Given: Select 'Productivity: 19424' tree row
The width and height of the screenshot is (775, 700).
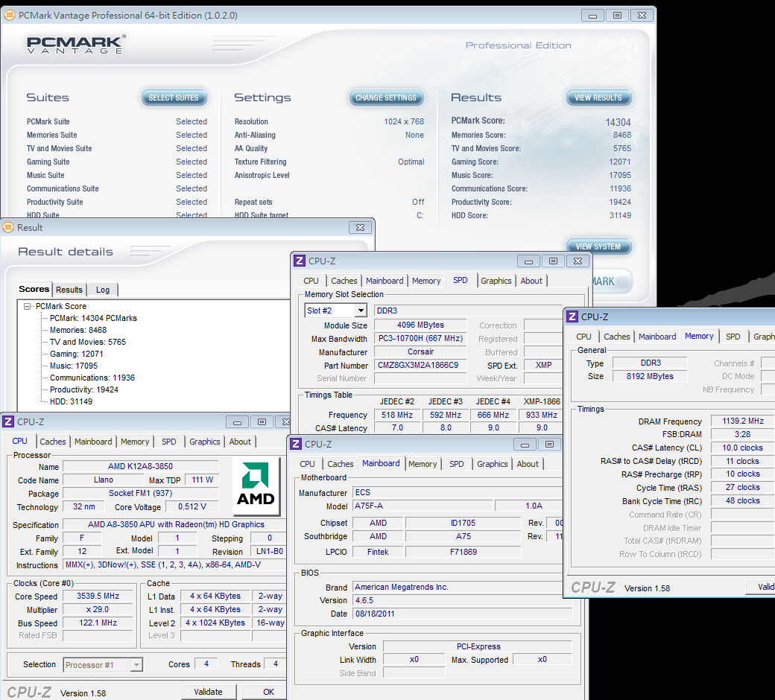Looking at the screenshot, I should 84,389.
